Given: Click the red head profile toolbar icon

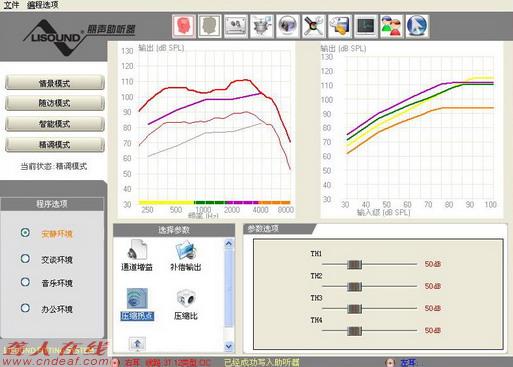Looking at the screenshot, I should pos(184,26).
